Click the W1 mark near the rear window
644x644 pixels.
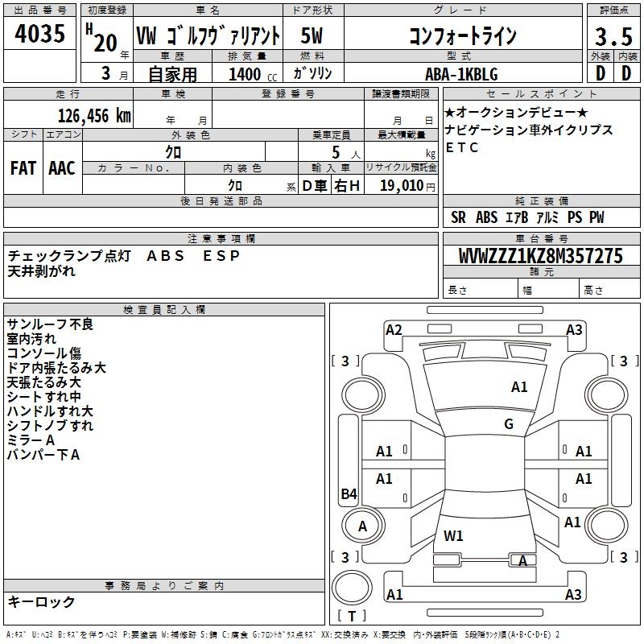point(453,536)
